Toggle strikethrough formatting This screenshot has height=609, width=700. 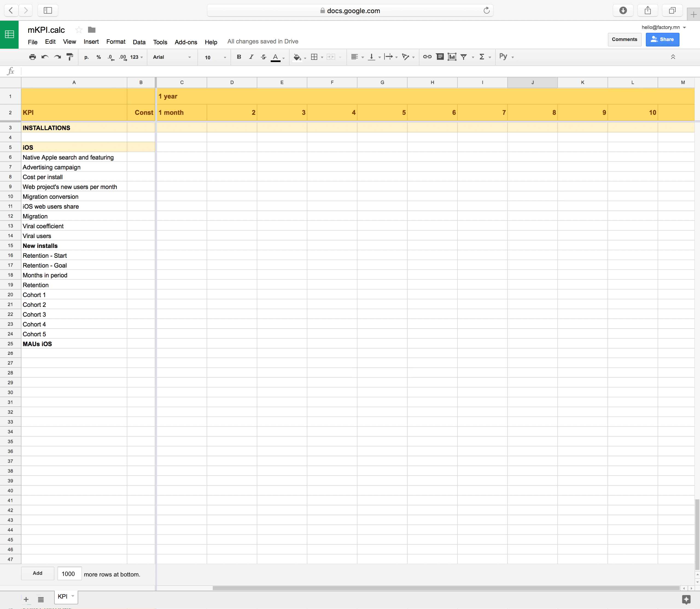[264, 57]
